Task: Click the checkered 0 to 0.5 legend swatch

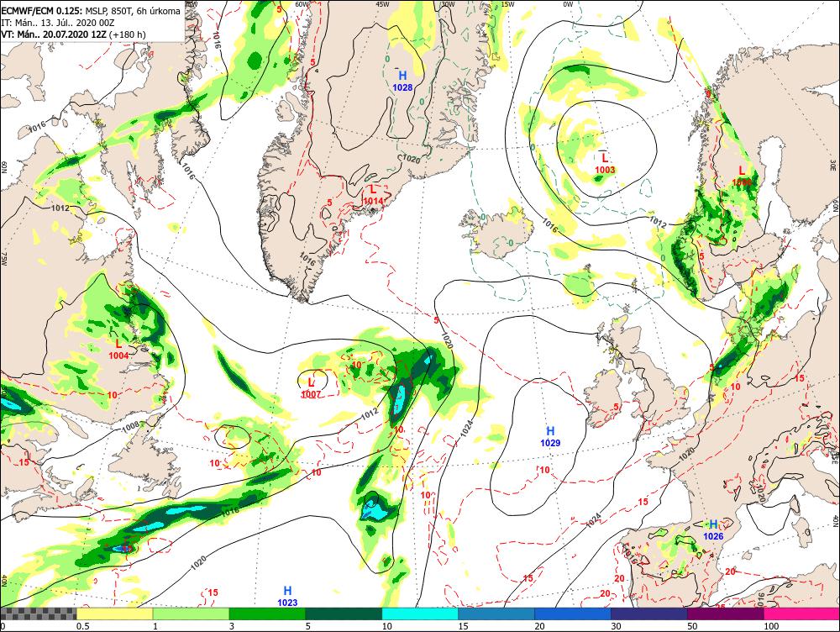Action: coord(39,614)
